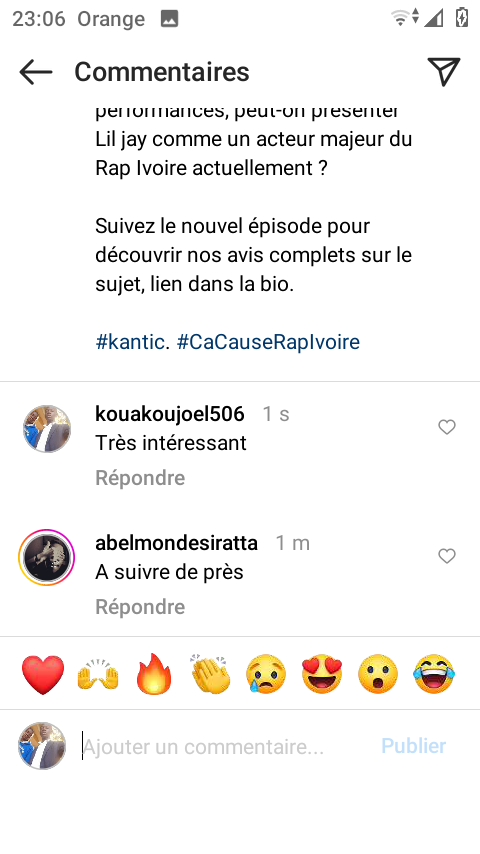Reply to abelmondesiratta's comment
Image resolution: width=480 pixels, height=854 pixels.
pos(140,607)
